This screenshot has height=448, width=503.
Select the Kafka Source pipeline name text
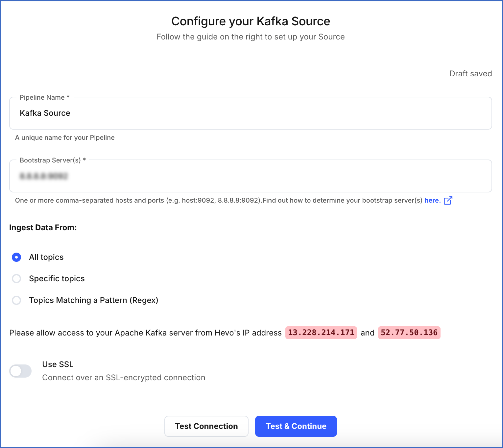pos(45,113)
